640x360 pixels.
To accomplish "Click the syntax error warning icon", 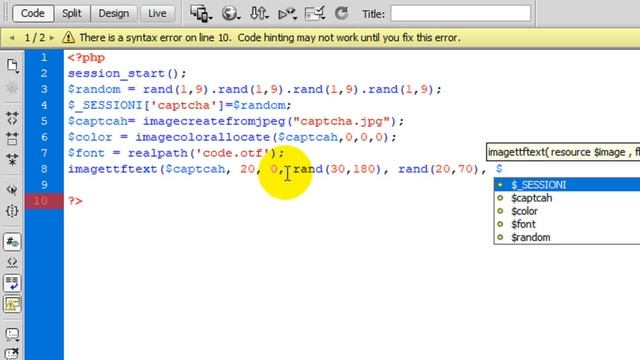I will 68,38.
